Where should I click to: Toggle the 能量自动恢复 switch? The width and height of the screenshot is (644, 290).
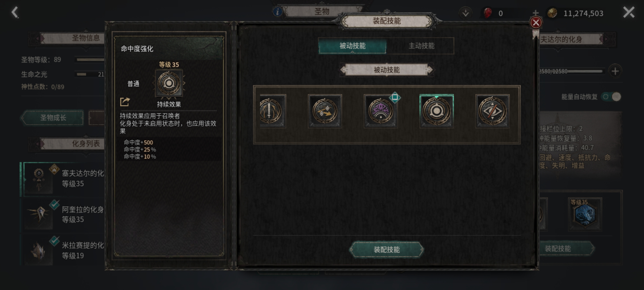coord(612,97)
